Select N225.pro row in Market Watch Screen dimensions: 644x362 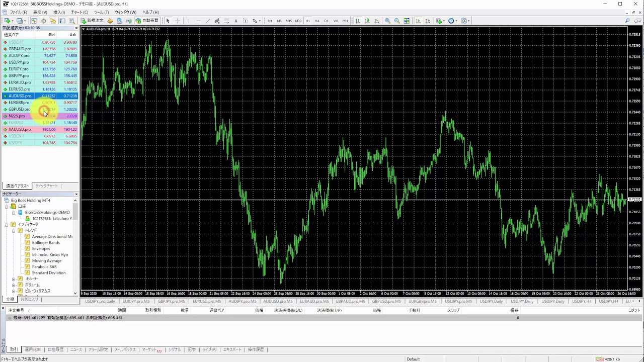[x=40, y=116]
